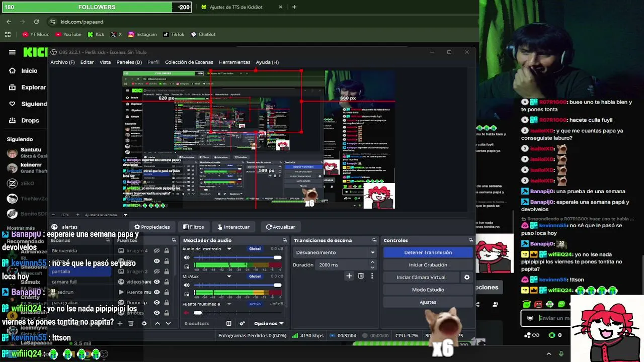Adjust the Mic/Aux volume slider
The height and width of the screenshot is (362, 644).
pos(237,285)
